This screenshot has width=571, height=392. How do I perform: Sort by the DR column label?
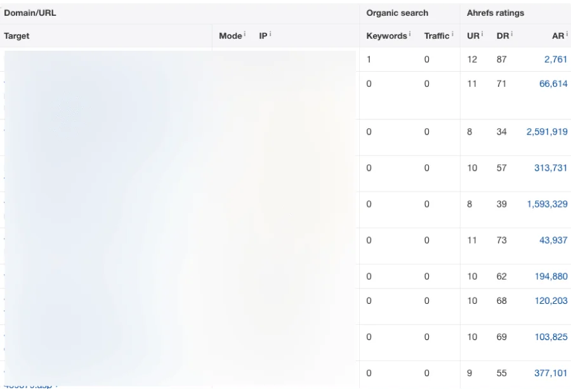click(502, 36)
